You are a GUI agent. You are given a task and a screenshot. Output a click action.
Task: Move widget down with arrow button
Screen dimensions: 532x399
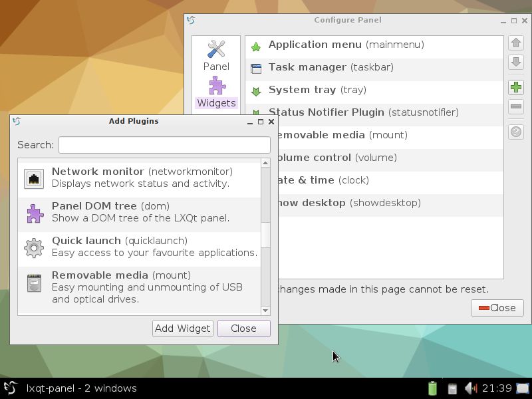pyautogui.click(x=516, y=62)
